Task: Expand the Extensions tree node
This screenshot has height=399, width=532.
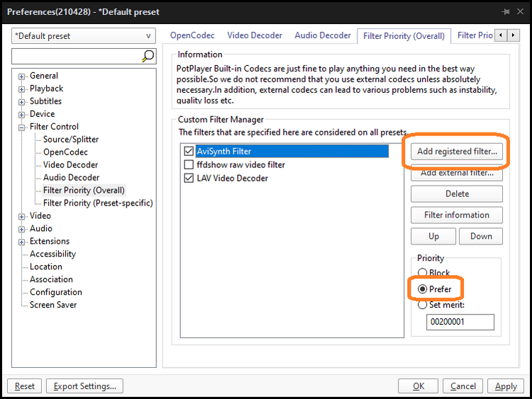Action: click(x=22, y=242)
